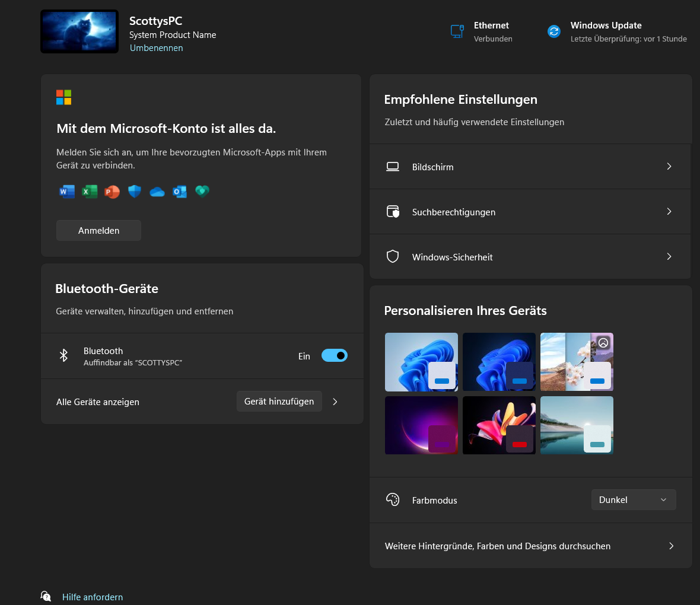The height and width of the screenshot is (605, 700).
Task: Click Gerät hinzufügen button
Action: (x=279, y=402)
